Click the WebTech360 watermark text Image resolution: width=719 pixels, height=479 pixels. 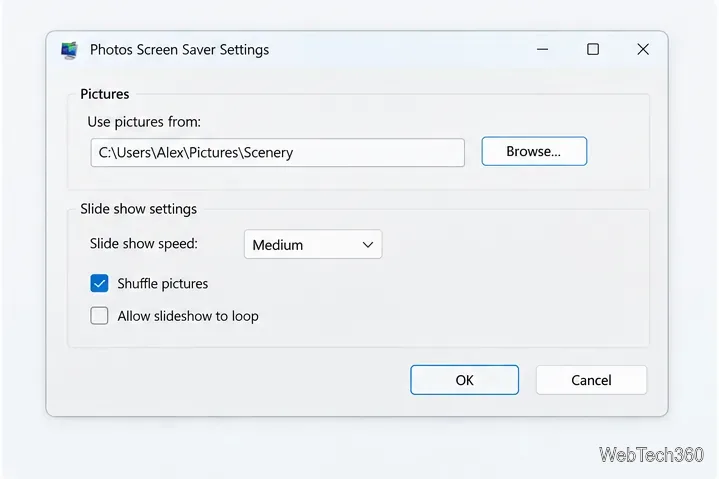(651, 455)
